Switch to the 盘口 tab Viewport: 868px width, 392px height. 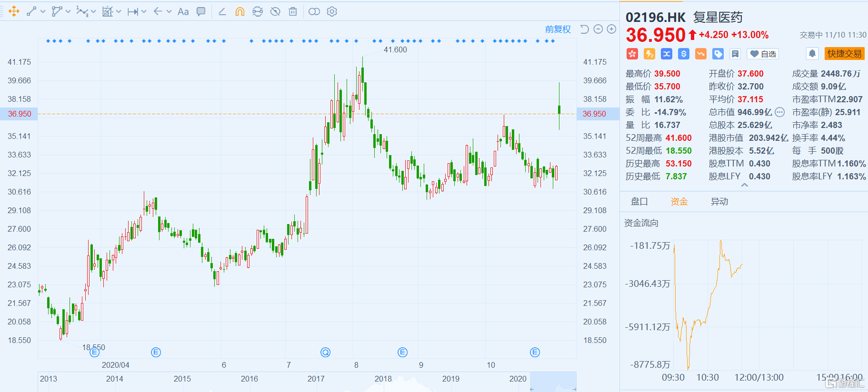(639, 202)
